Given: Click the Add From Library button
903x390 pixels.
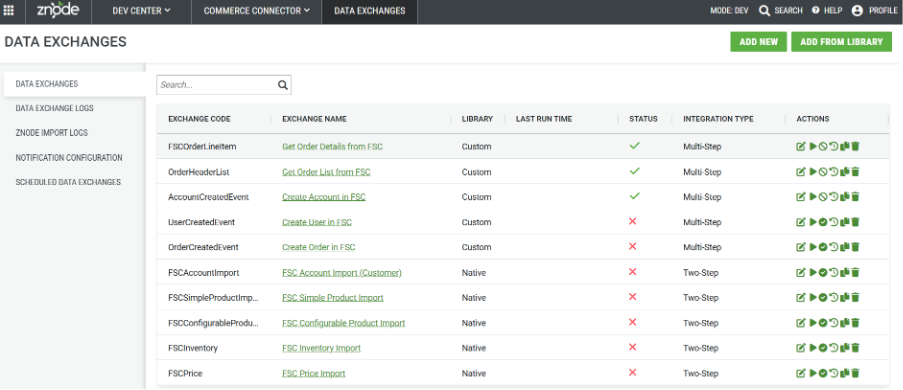Looking at the screenshot, I should 841,42.
